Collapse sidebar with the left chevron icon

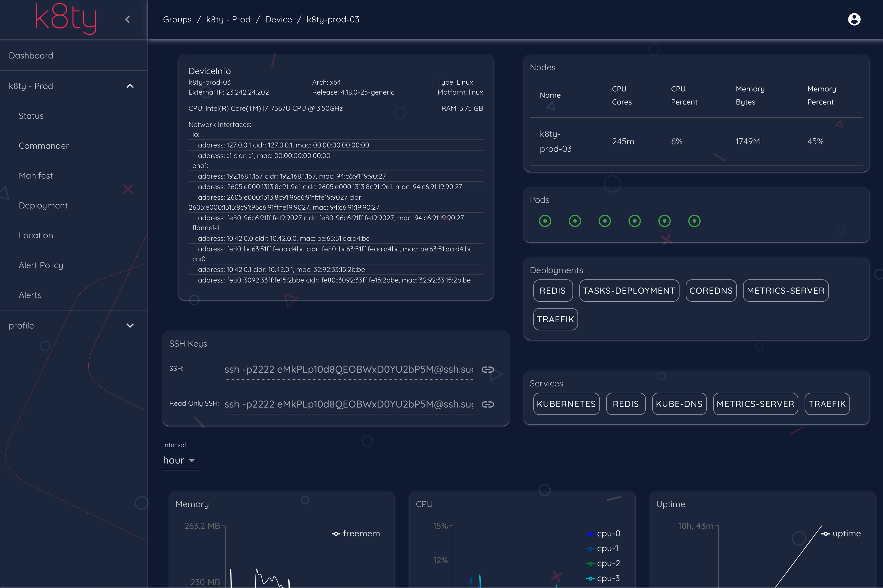128,19
